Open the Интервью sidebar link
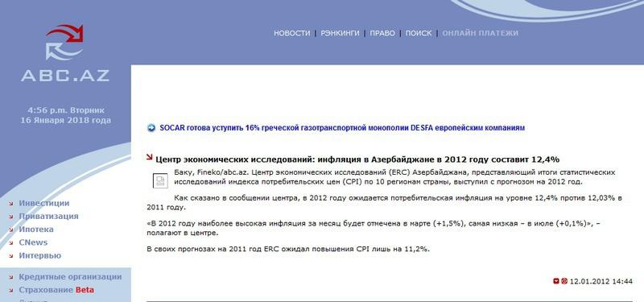This screenshot has height=302, width=644. click(x=39, y=255)
